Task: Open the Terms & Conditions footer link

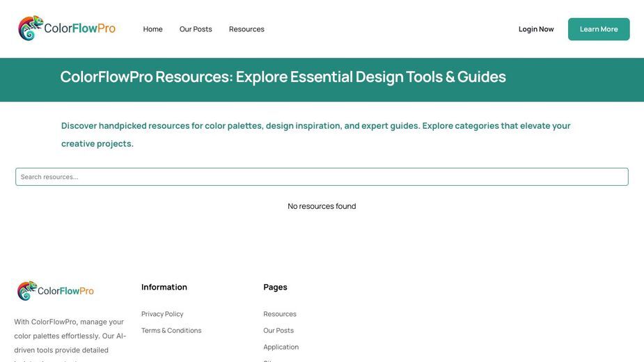Action: tap(171, 331)
